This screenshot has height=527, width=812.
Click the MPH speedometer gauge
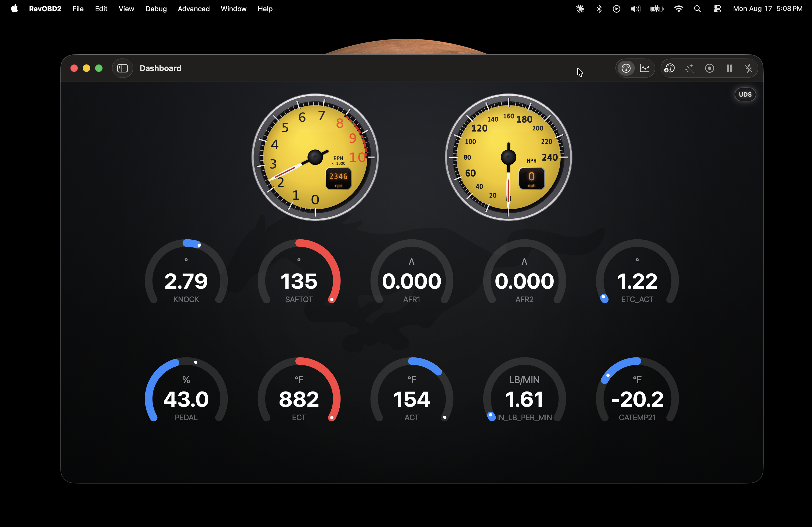click(x=508, y=157)
